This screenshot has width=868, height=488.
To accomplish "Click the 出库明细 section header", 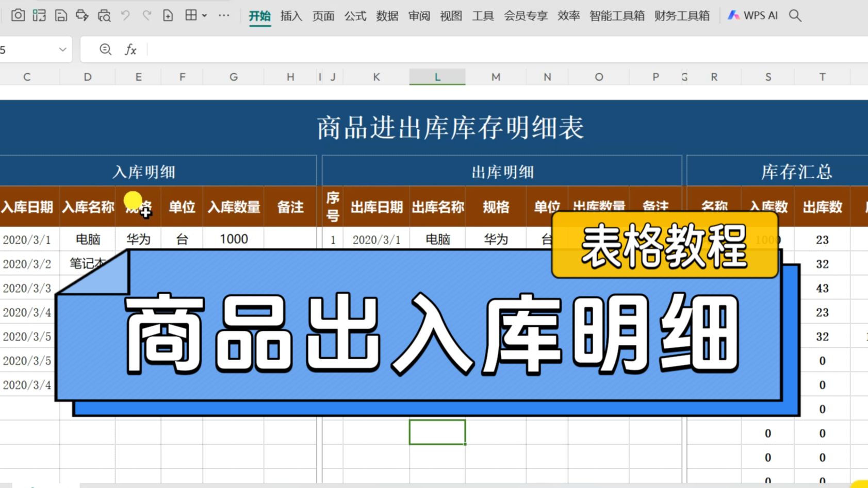I will (x=502, y=172).
